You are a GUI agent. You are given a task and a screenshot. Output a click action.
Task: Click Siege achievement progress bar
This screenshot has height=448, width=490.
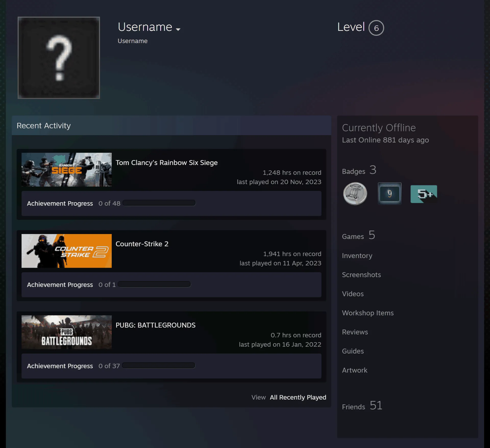[x=159, y=203]
